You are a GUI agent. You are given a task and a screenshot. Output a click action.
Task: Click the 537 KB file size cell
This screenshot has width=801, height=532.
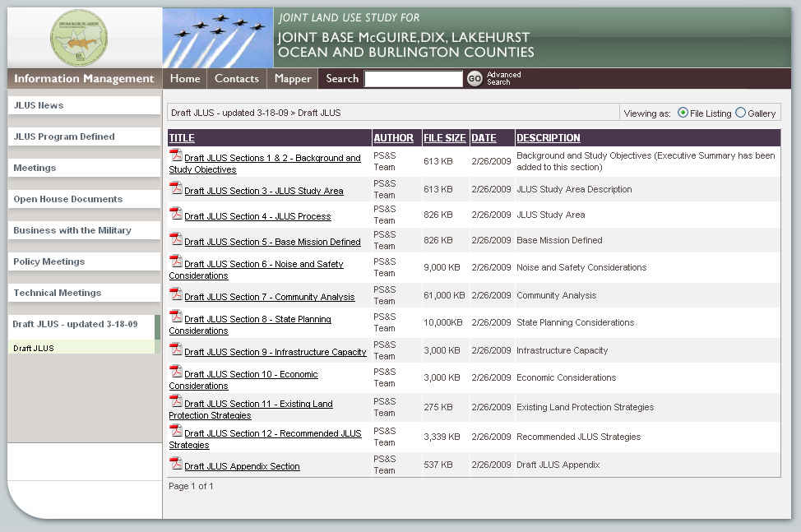(438, 465)
